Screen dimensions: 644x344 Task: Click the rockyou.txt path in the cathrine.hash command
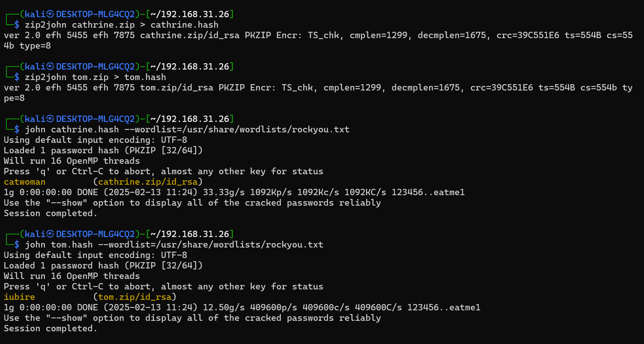coord(261,129)
